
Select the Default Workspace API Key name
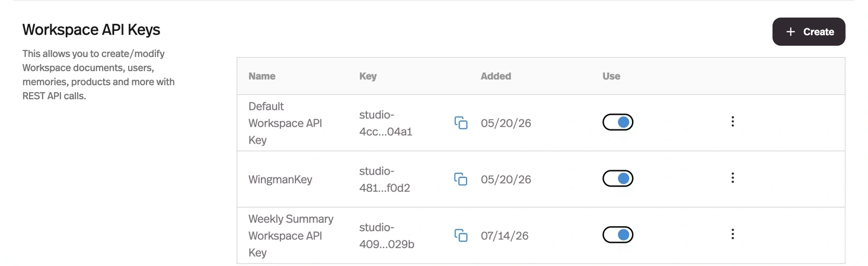click(x=285, y=123)
